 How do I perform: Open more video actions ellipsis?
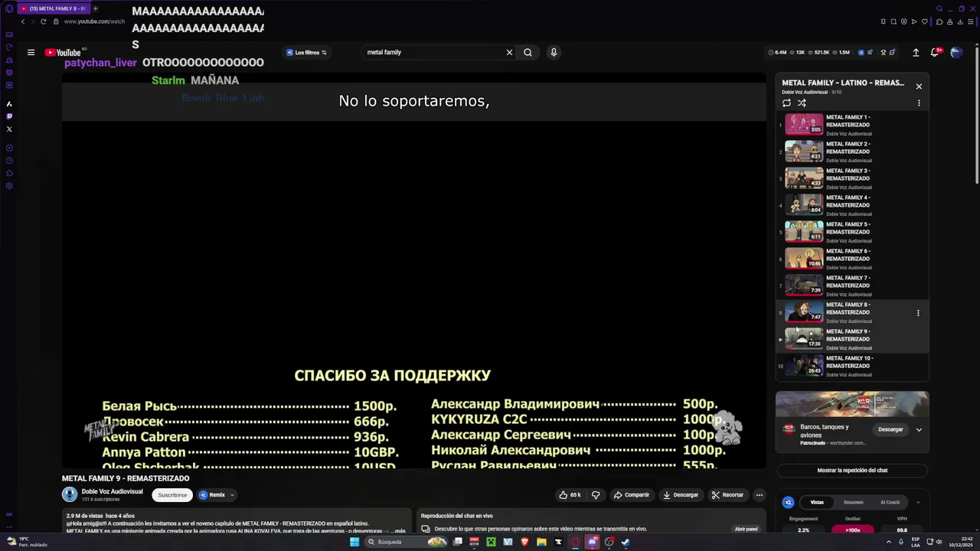tap(759, 495)
